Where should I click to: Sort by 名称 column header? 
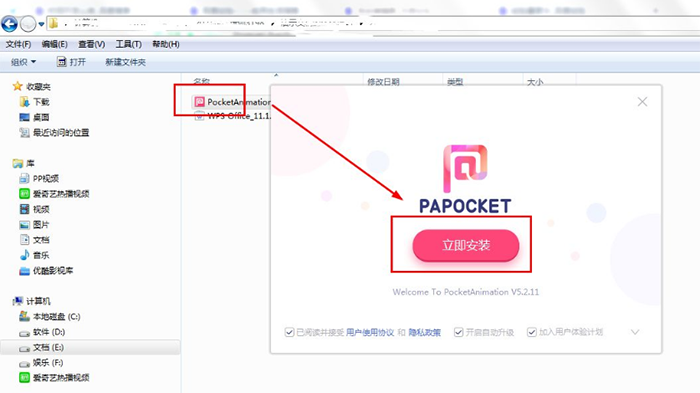(201, 81)
